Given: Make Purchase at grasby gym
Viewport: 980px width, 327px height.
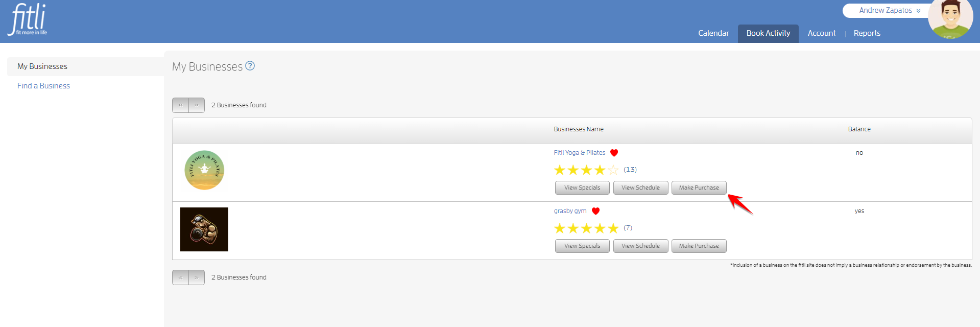Looking at the screenshot, I should 699,246.
